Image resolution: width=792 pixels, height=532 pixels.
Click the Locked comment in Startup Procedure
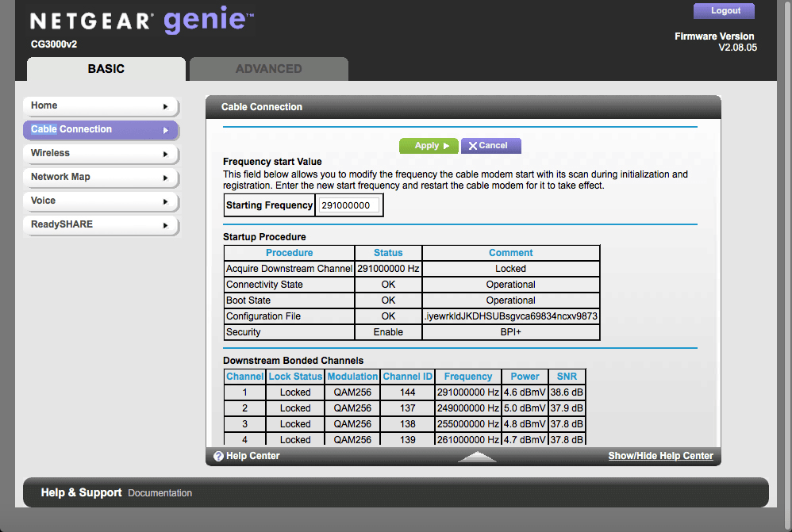pyautogui.click(x=510, y=269)
